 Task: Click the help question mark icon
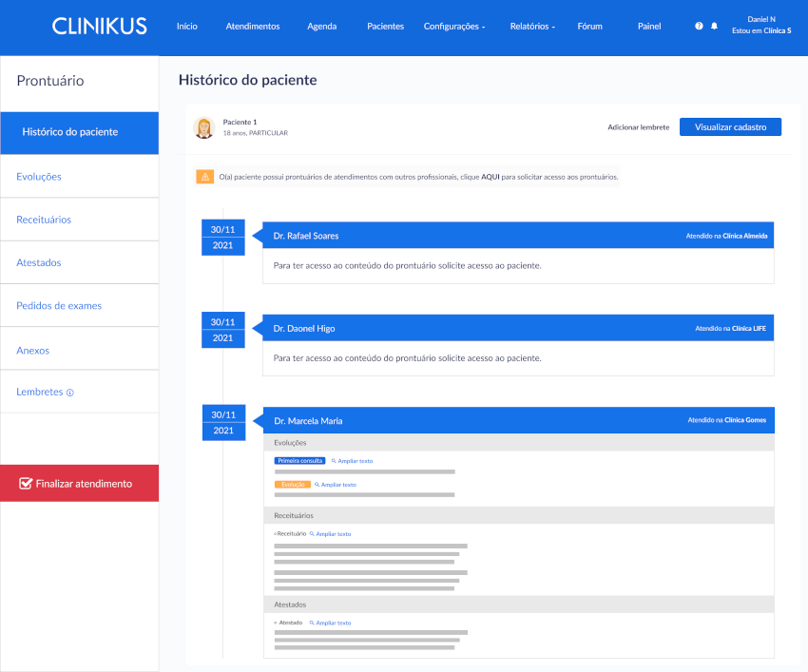pyautogui.click(x=700, y=27)
